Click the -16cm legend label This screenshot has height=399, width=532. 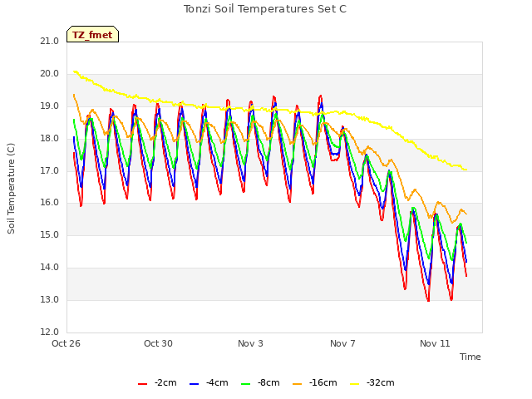tap(323, 382)
